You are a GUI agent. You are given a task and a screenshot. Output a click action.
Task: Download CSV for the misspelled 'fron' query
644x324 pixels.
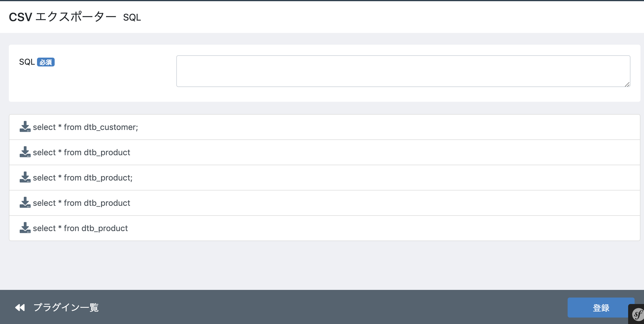point(25,228)
